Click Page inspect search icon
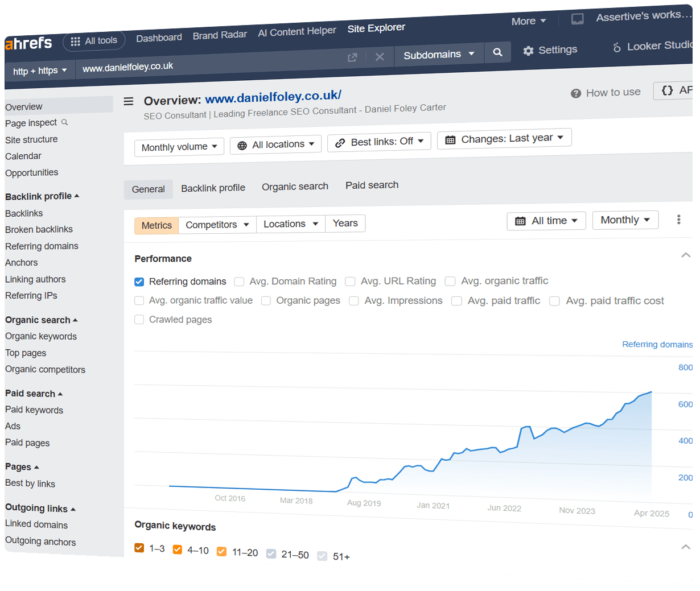 pos(64,122)
